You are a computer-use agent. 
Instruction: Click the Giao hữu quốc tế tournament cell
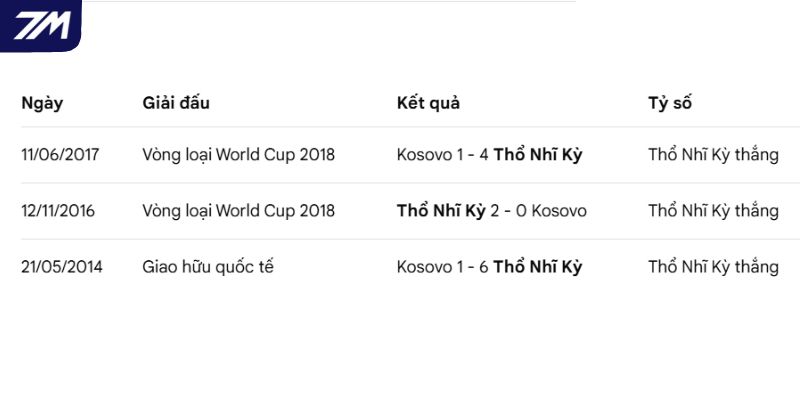208,267
